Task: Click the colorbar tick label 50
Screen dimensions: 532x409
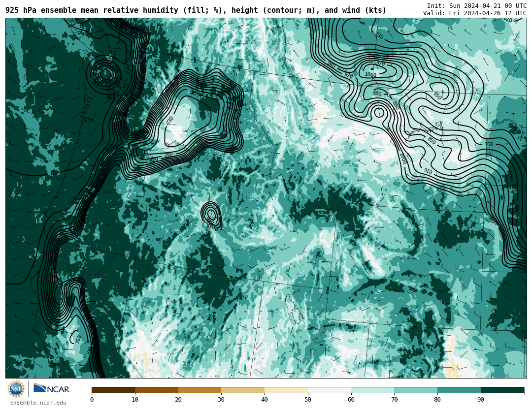Action: 308,400
